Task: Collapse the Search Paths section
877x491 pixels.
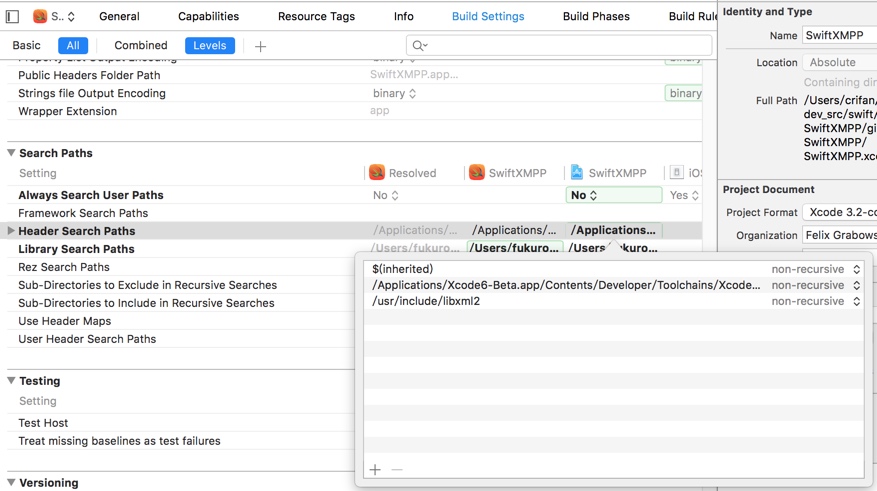Action: coord(11,153)
